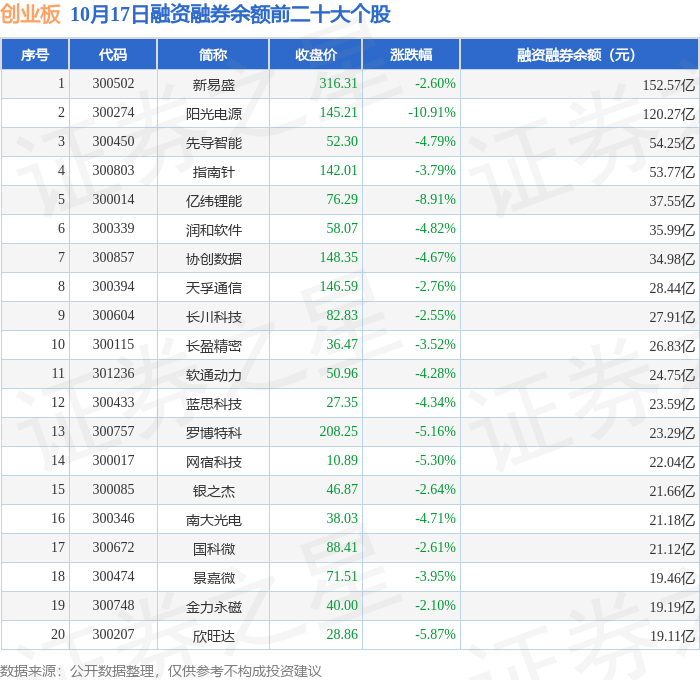Select stock name 天孚通信
This screenshot has width=700, height=680.
pyautogui.click(x=213, y=288)
